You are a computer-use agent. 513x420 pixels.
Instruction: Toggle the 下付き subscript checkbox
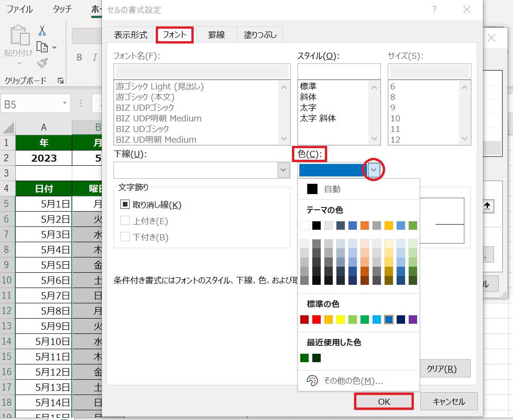125,237
